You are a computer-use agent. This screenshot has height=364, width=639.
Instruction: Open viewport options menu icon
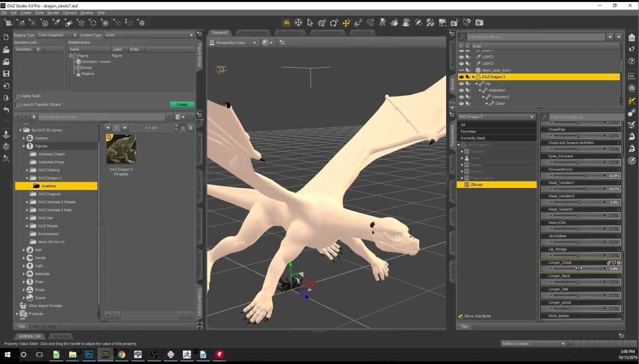click(282, 42)
